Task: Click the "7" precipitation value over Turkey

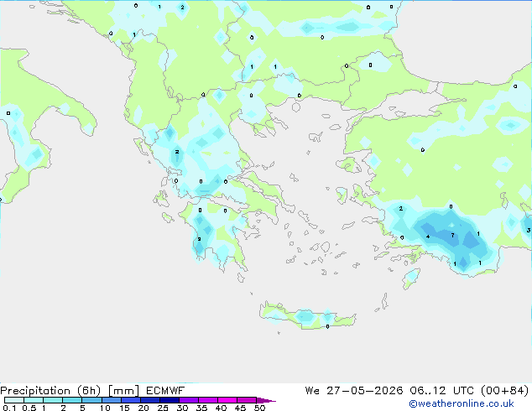Action: [452, 235]
